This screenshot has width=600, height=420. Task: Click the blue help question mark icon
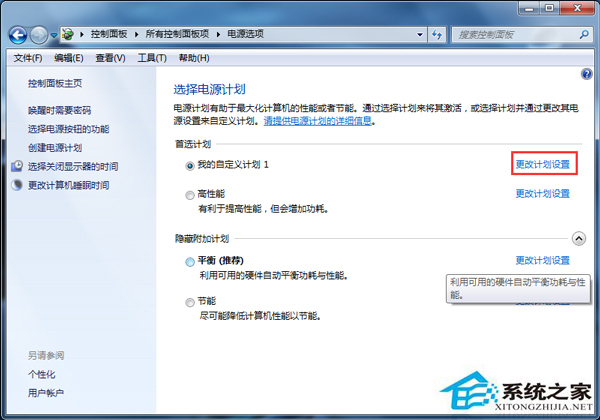point(586,74)
